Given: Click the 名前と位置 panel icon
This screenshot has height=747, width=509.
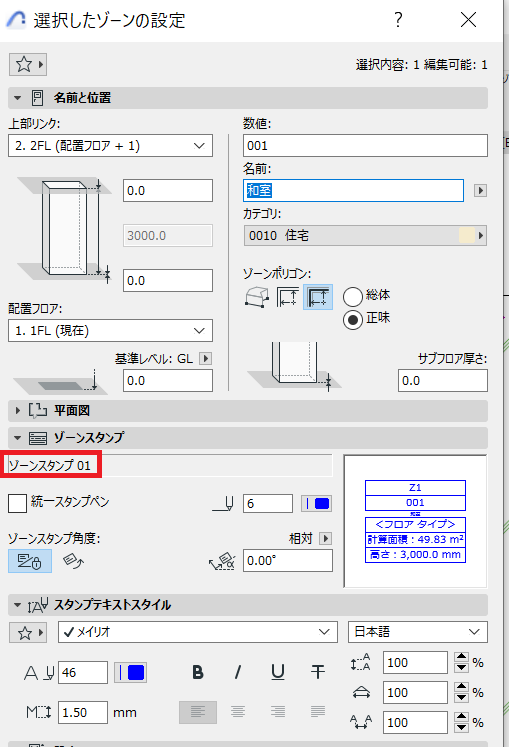Looking at the screenshot, I should 37,98.
